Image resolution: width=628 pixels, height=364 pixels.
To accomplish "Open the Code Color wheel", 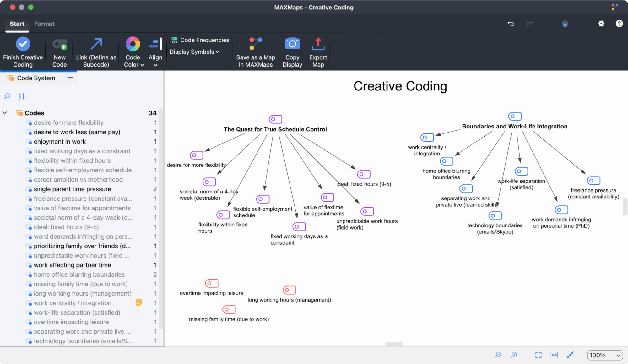I will [x=133, y=44].
